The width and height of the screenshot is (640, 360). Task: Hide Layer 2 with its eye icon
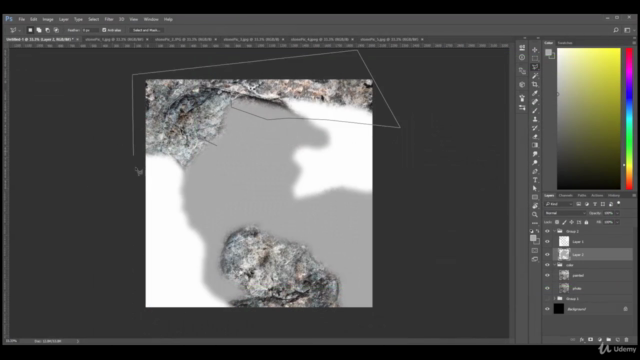(x=547, y=255)
